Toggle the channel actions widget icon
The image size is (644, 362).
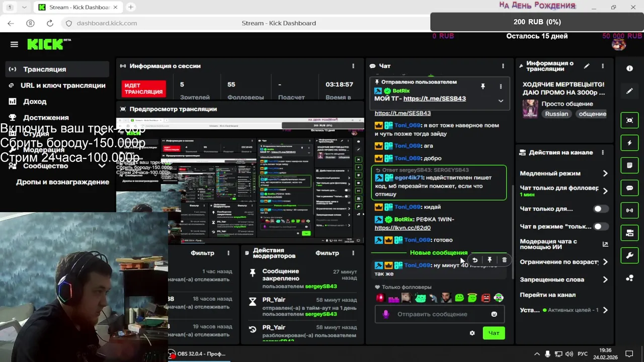coord(629,233)
